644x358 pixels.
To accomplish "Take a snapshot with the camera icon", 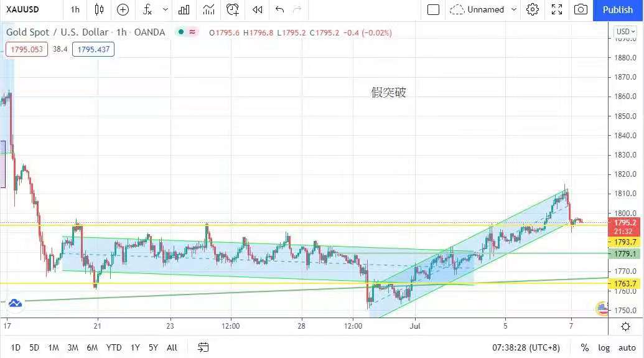I will (x=581, y=9).
